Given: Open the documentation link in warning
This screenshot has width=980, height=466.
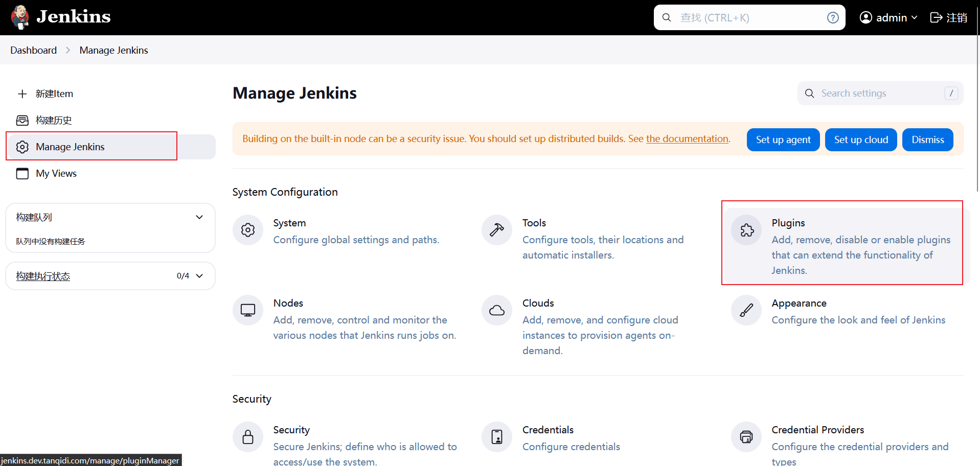Looking at the screenshot, I should (x=687, y=138).
